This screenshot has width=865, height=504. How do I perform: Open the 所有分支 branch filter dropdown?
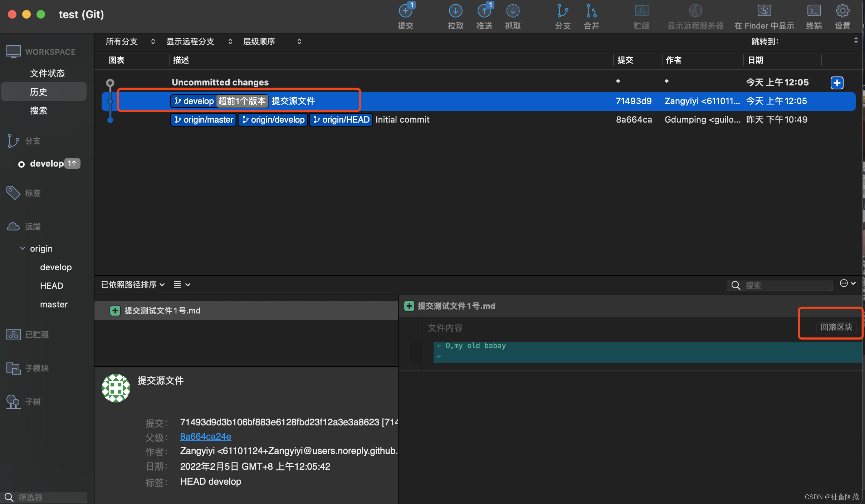[x=130, y=41]
